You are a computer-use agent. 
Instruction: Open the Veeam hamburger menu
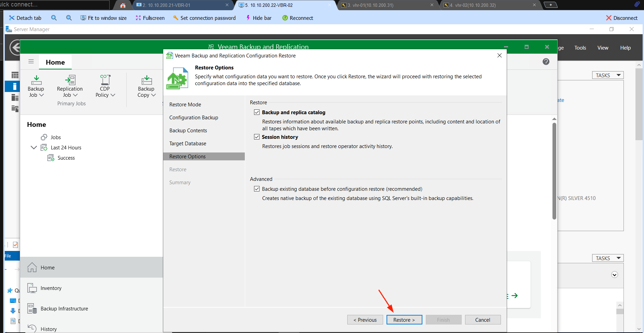click(31, 62)
